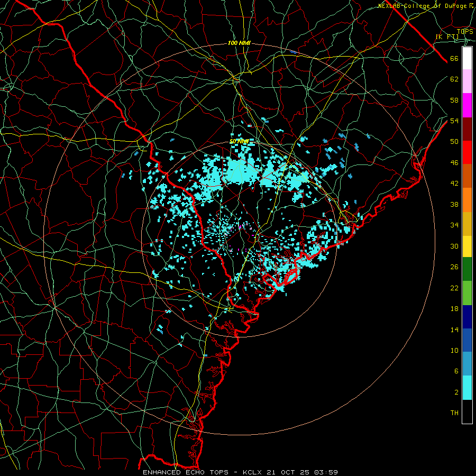Viewport: 476px width, 476px height.
Task: Click the 58 legend value
Action: pos(454,100)
